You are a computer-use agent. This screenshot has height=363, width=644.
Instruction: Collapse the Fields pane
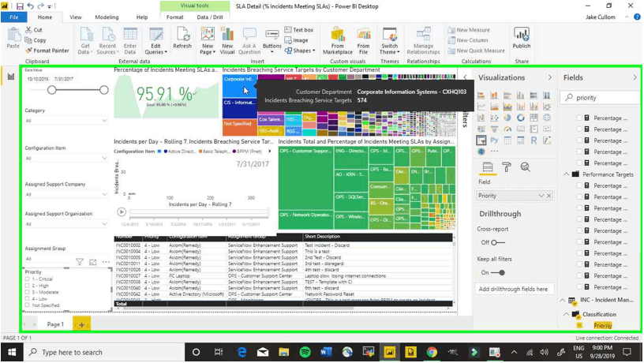click(x=635, y=77)
